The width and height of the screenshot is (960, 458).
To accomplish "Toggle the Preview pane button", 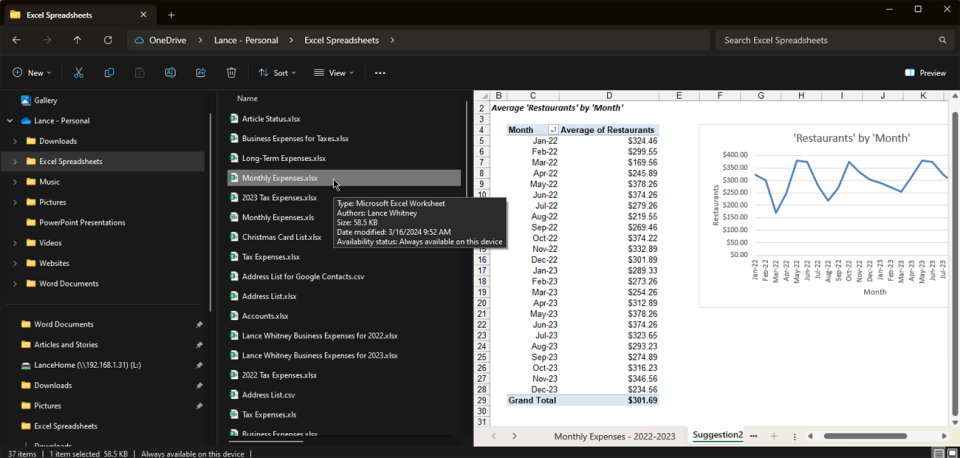I will [x=925, y=73].
